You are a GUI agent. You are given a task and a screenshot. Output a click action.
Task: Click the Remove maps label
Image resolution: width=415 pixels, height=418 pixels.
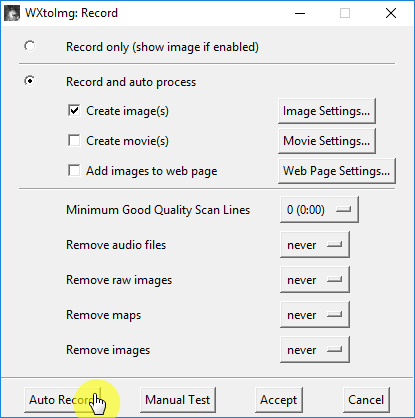[x=104, y=315]
